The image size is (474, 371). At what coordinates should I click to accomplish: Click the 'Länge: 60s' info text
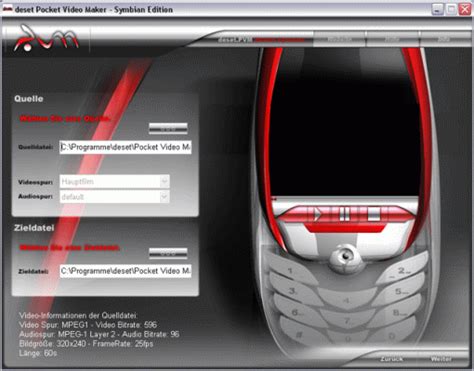(38, 353)
